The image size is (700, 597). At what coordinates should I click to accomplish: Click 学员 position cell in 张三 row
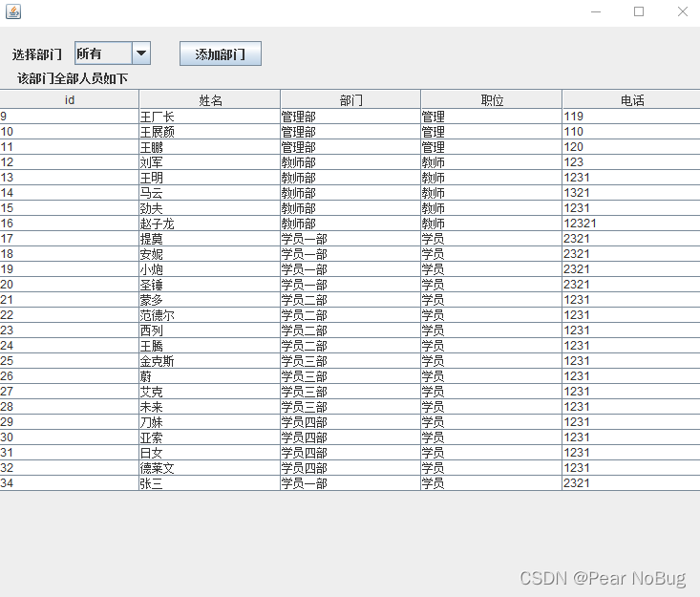pyautogui.click(x=492, y=483)
